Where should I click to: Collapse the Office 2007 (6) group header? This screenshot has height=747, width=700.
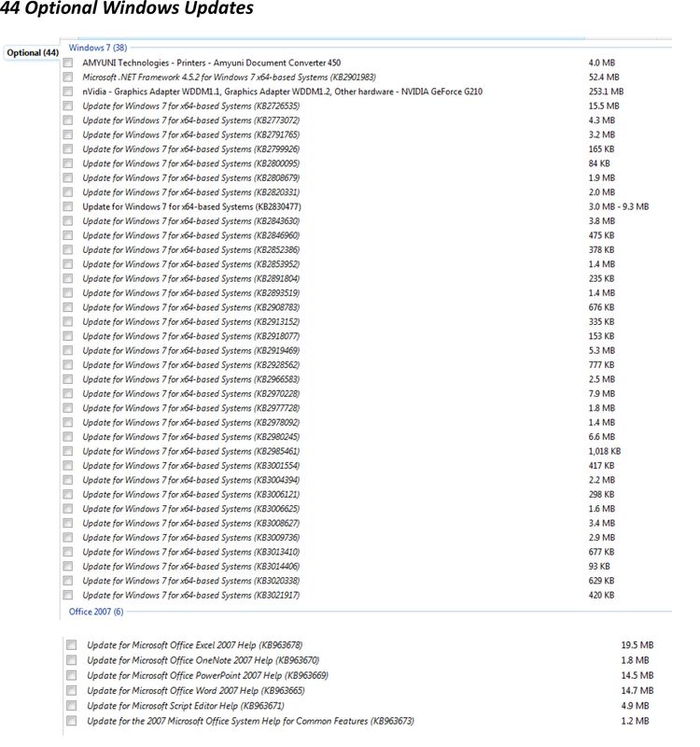[96, 612]
